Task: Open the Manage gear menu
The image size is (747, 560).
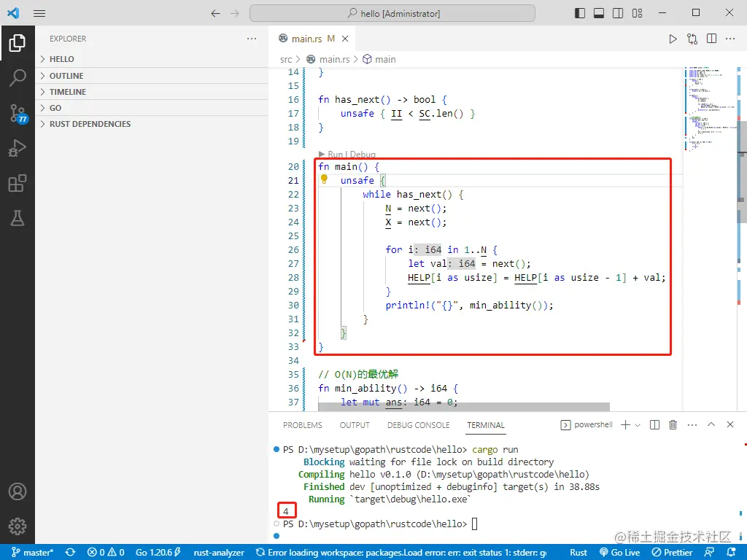Action: point(18,526)
